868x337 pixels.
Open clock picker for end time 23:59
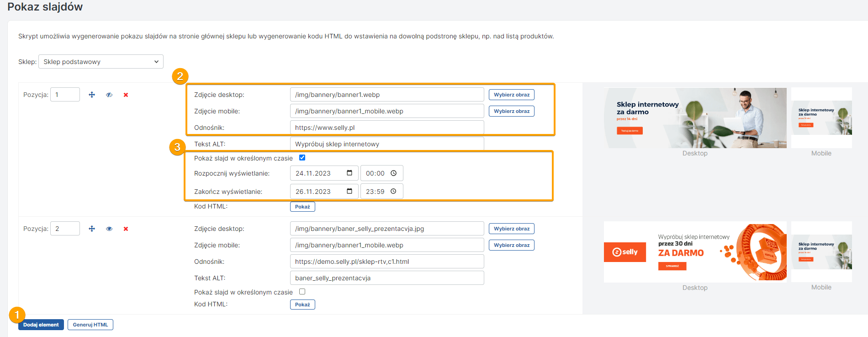[x=393, y=191]
